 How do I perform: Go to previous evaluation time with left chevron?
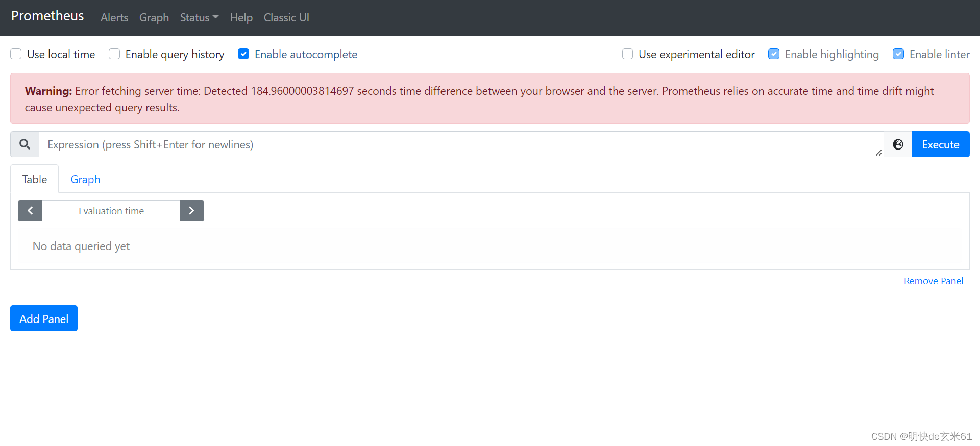pyautogui.click(x=30, y=211)
